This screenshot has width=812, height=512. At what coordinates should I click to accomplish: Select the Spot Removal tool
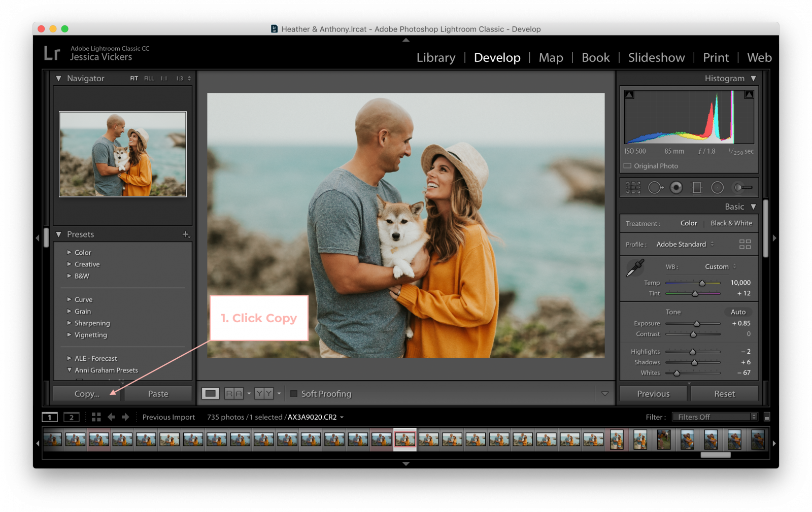pyautogui.click(x=655, y=187)
